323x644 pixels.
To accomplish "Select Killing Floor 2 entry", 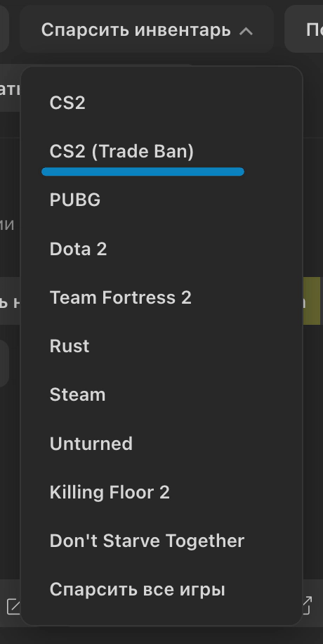I will [161, 492].
